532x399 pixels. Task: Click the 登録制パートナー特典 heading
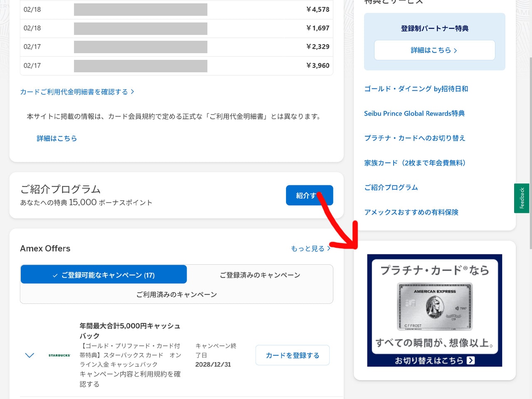point(435,29)
